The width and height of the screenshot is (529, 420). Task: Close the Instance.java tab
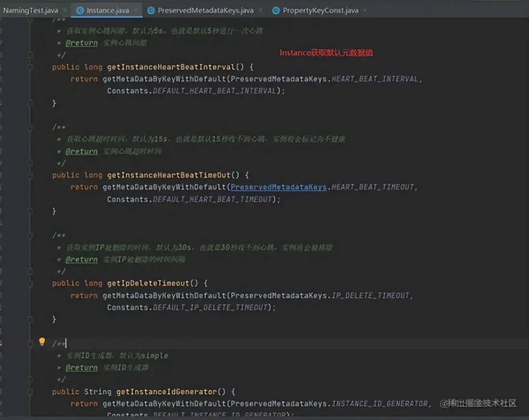click(x=136, y=10)
